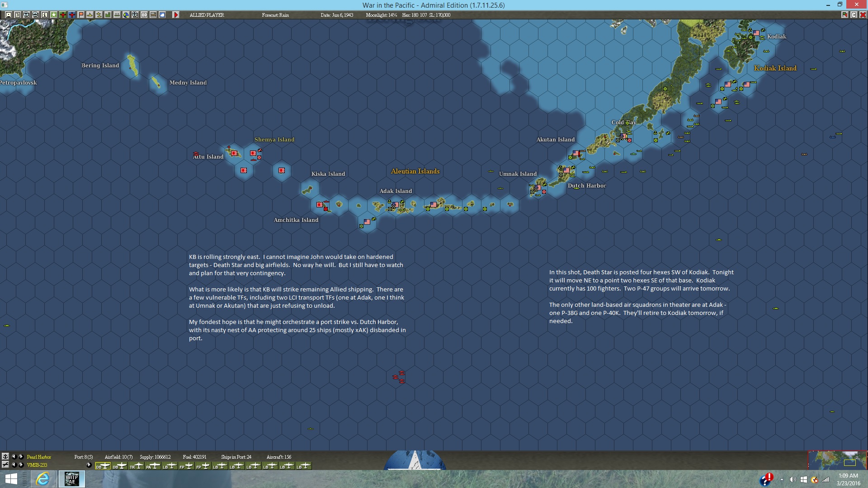Open the save game disk icon
The height and width of the screenshot is (488, 868).
[9, 15]
